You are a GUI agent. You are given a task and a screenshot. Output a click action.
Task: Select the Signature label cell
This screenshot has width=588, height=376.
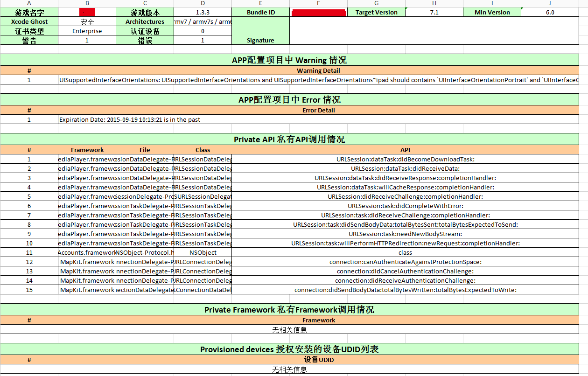pos(260,31)
